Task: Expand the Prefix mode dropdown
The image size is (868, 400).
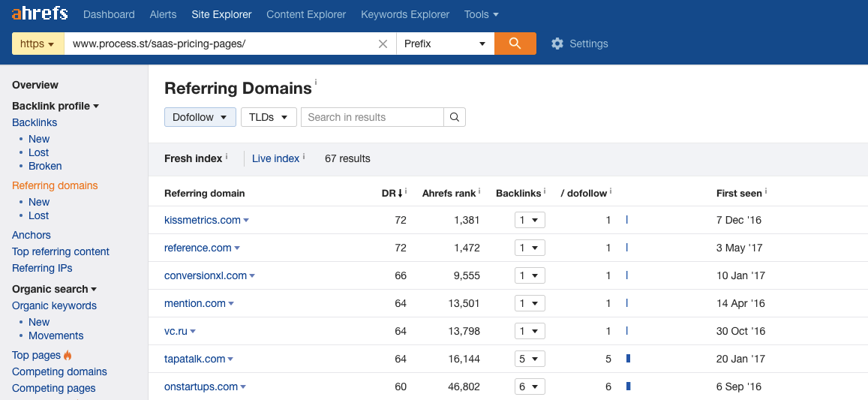Action: click(x=445, y=44)
